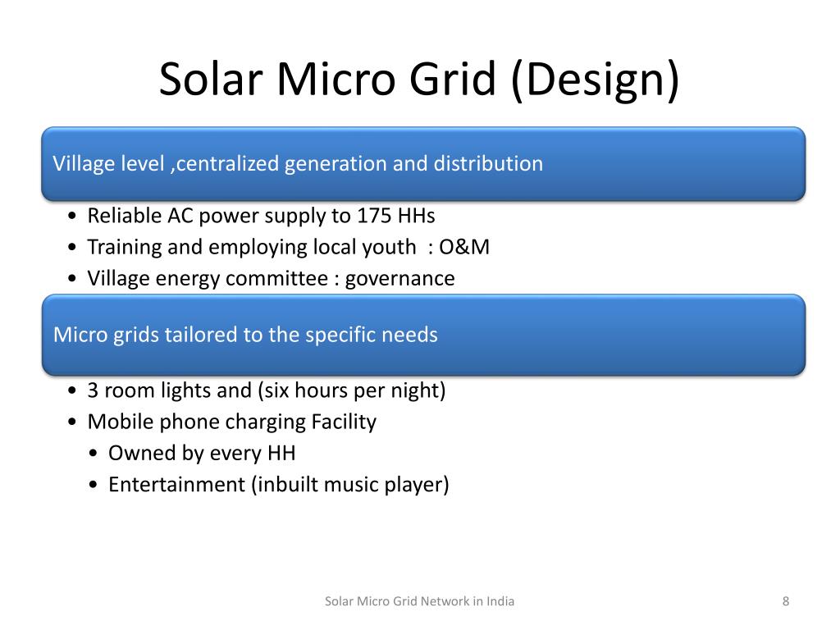Click bullet "3 room lights and (six hours per night)"
The width and height of the screenshot is (840, 630).
(267, 390)
